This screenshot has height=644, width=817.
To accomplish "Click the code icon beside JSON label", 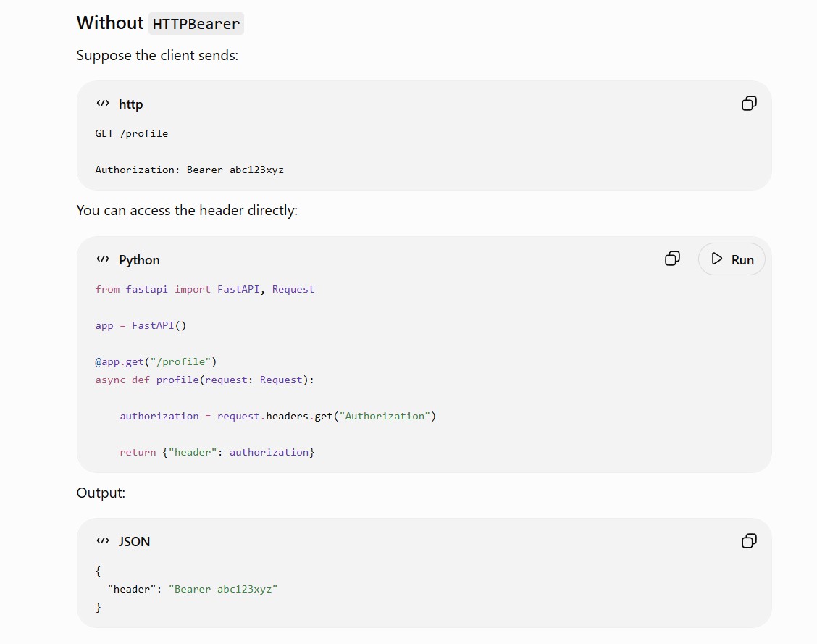I will (103, 541).
